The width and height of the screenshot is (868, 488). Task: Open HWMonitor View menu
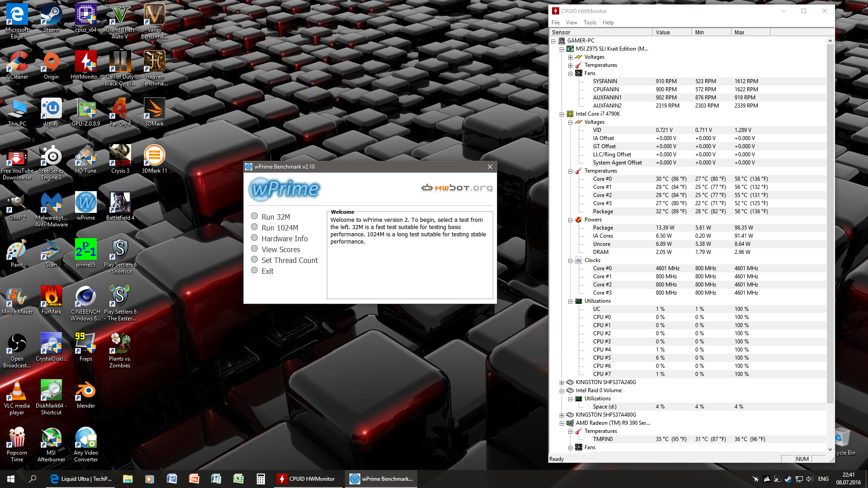coord(571,23)
